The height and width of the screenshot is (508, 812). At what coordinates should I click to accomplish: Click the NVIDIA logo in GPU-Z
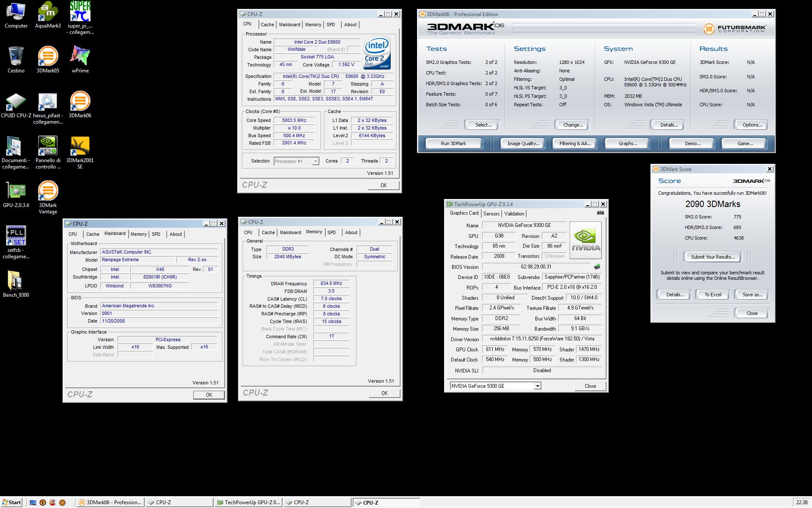585,240
